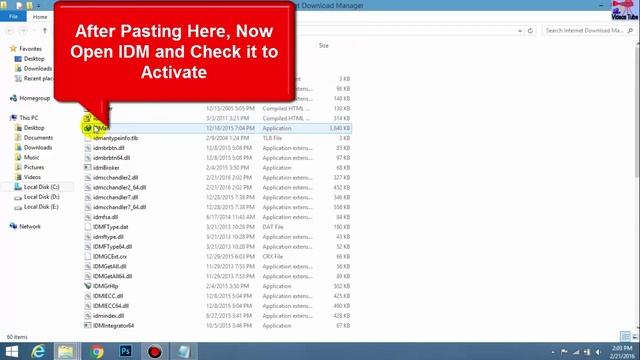Select the IDMan application icon
This screenshot has width=640, height=360.
click(x=87, y=128)
